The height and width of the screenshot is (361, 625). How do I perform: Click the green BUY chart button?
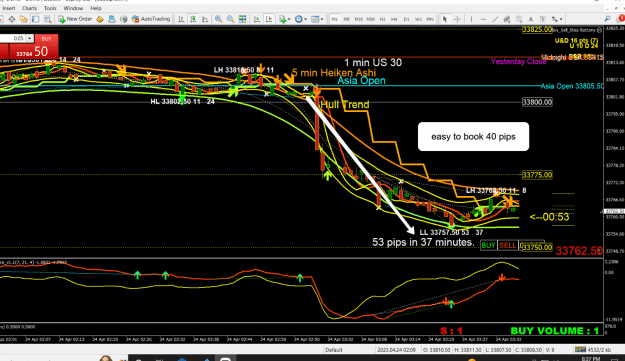tap(488, 245)
